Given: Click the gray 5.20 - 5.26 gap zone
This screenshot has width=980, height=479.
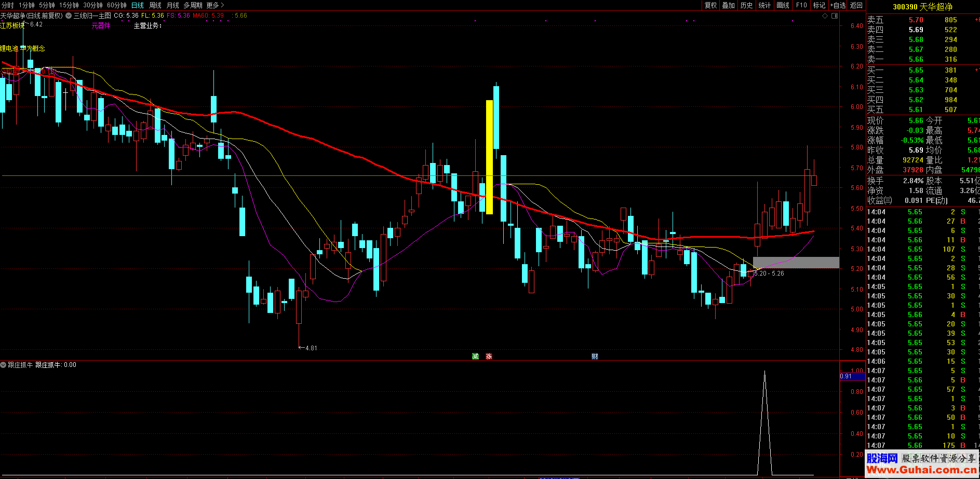Looking at the screenshot, I should coord(796,263).
